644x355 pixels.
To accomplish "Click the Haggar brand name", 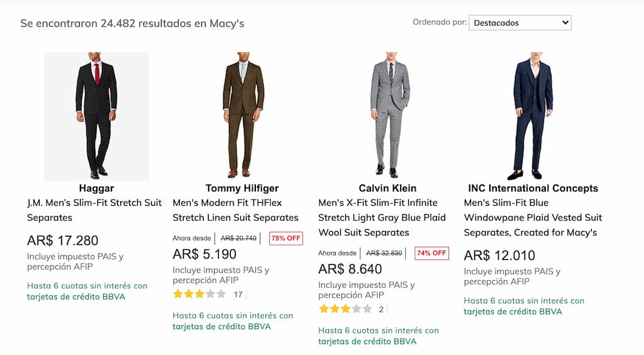I will 96,188.
